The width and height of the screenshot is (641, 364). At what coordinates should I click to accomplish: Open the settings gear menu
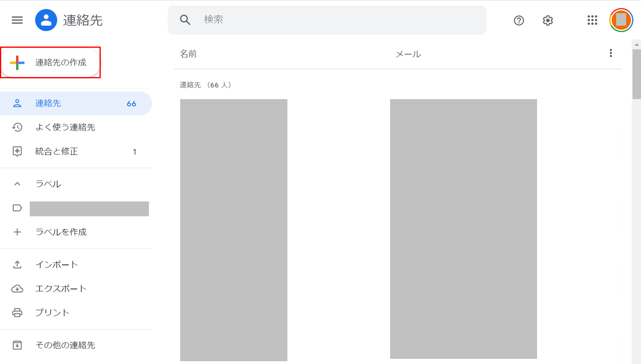point(548,20)
